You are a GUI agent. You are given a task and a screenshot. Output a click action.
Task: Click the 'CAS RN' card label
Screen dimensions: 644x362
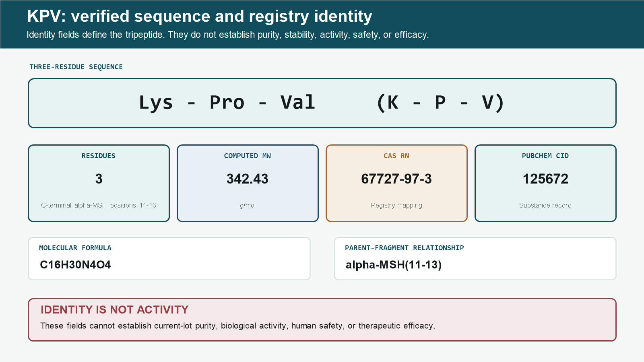396,156
